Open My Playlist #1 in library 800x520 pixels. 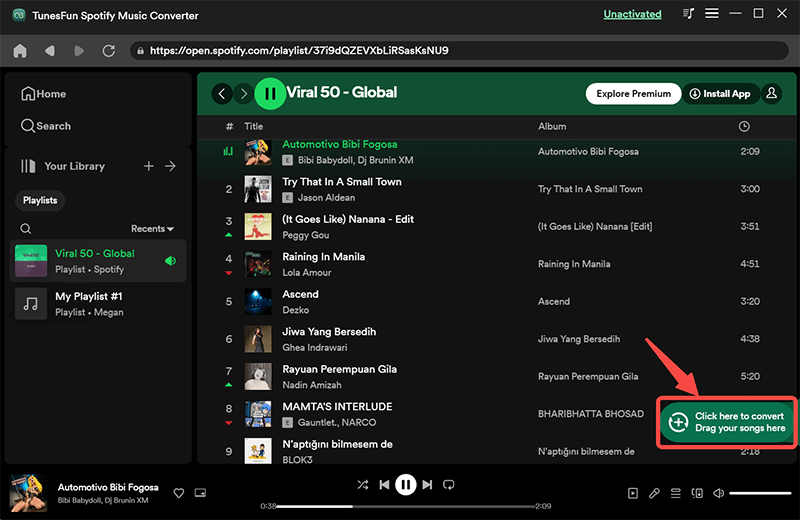point(98,304)
